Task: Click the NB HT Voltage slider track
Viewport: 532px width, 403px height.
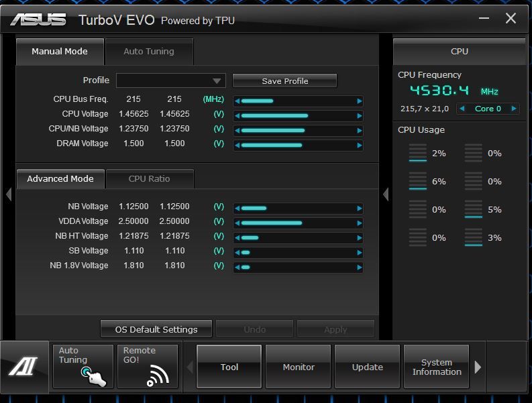Action: click(299, 238)
